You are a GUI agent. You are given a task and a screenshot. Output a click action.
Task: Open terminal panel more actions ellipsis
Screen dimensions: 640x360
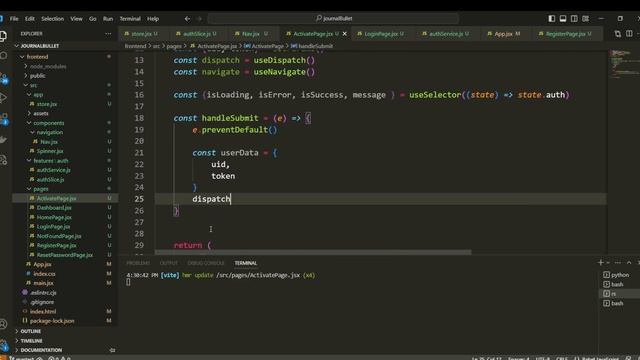[618, 262]
